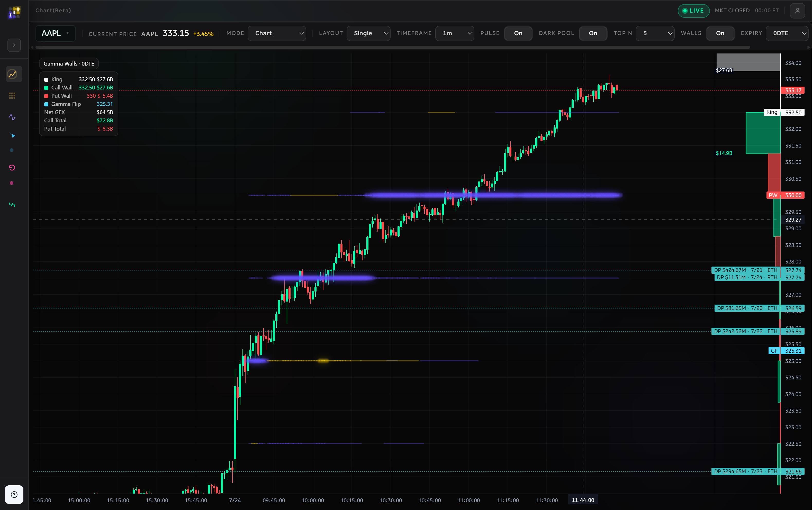Toggle the Dark Pool On switch

(593, 33)
